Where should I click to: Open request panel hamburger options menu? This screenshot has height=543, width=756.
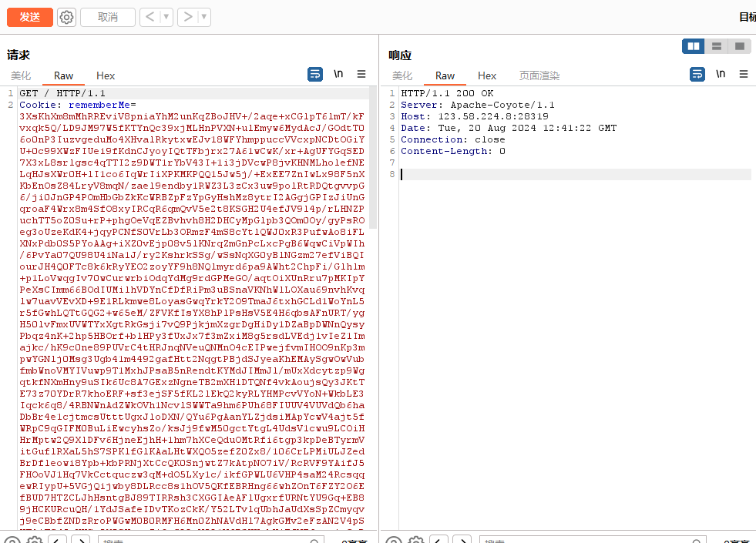point(361,74)
